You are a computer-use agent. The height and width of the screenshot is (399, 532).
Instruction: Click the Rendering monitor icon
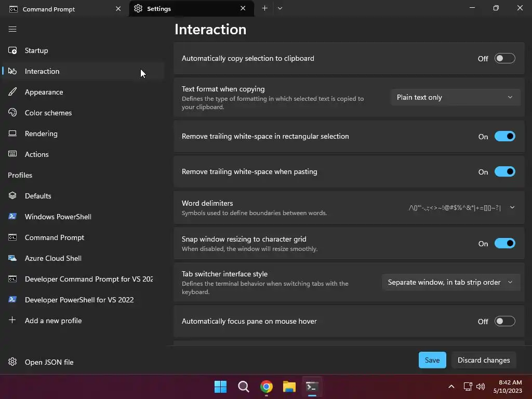click(x=12, y=134)
